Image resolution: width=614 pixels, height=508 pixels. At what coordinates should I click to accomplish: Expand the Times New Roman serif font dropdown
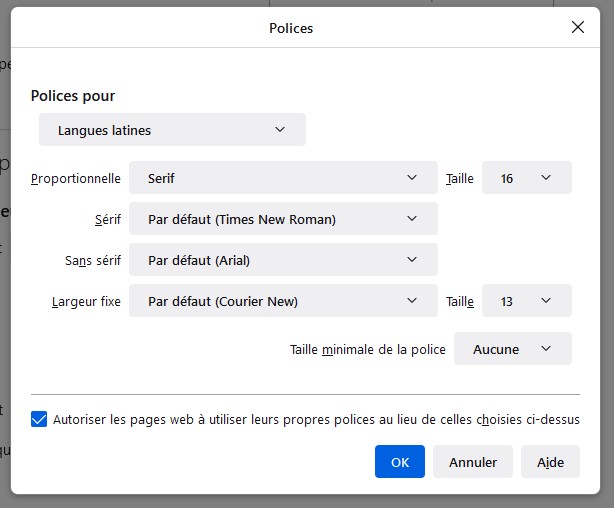(x=283, y=219)
